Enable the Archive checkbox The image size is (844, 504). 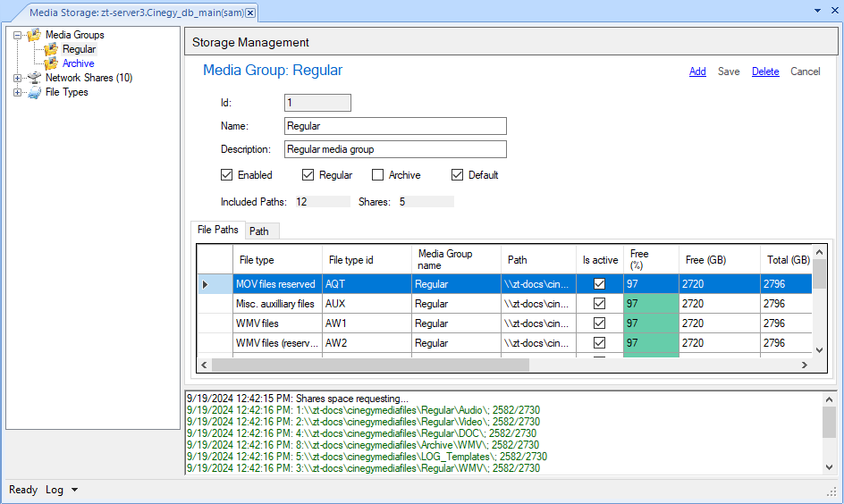pyautogui.click(x=377, y=175)
